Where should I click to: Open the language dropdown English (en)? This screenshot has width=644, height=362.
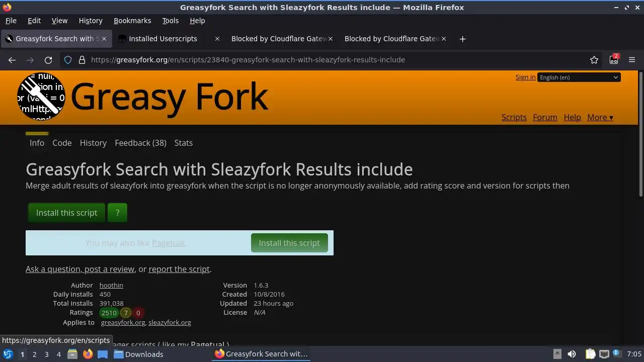tap(579, 77)
